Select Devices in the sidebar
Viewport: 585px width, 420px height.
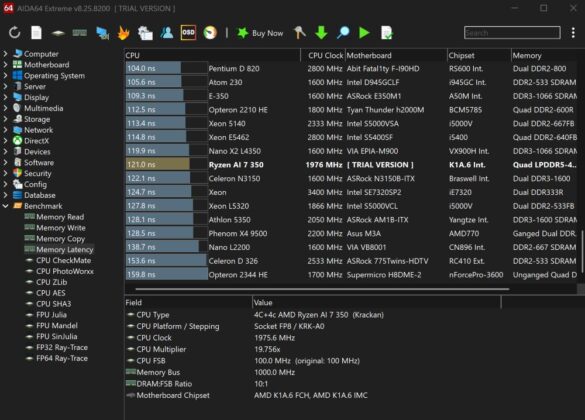[x=37, y=151]
